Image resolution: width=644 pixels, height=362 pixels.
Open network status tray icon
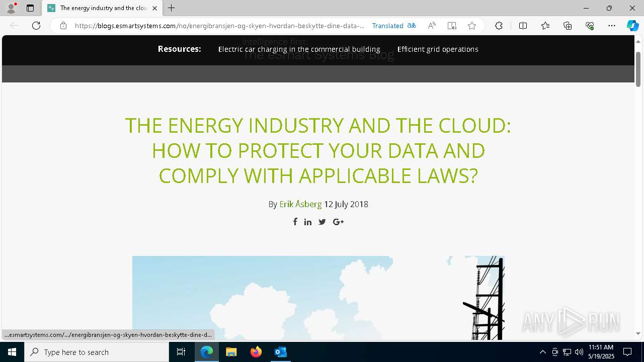pyautogui.click(x=567, y=352)
